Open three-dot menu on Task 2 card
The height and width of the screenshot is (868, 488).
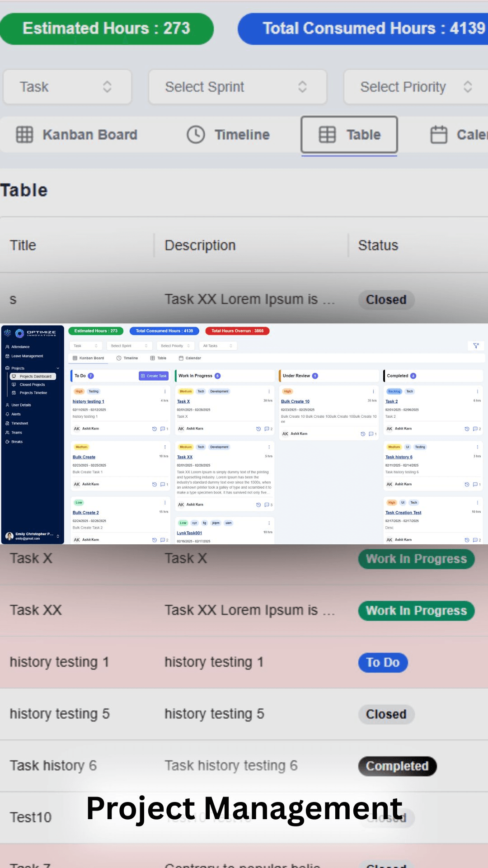pos(477,392)
